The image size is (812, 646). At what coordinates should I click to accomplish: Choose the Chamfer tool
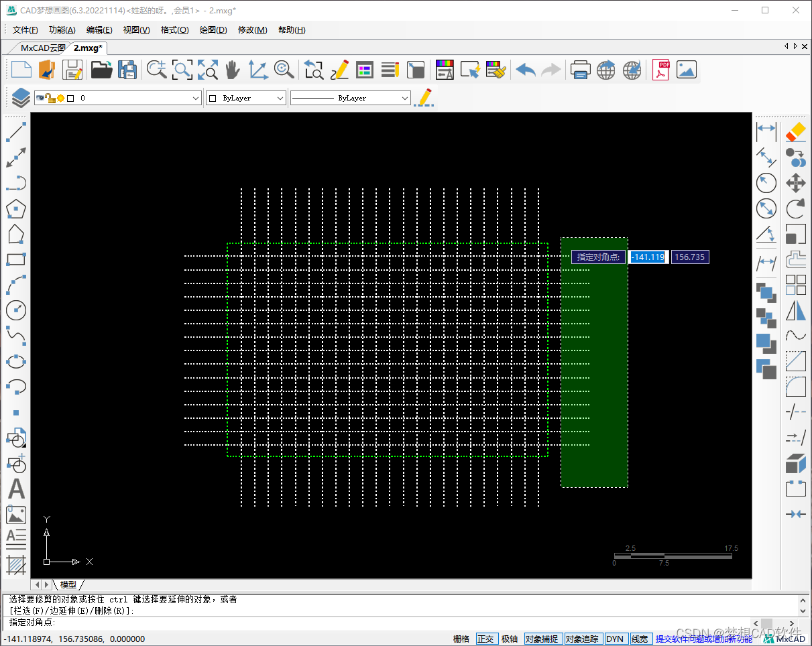point(795,361)
